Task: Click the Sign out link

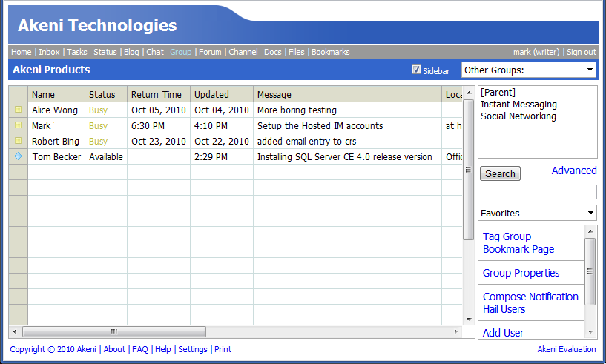Action: tap(581, 52)
